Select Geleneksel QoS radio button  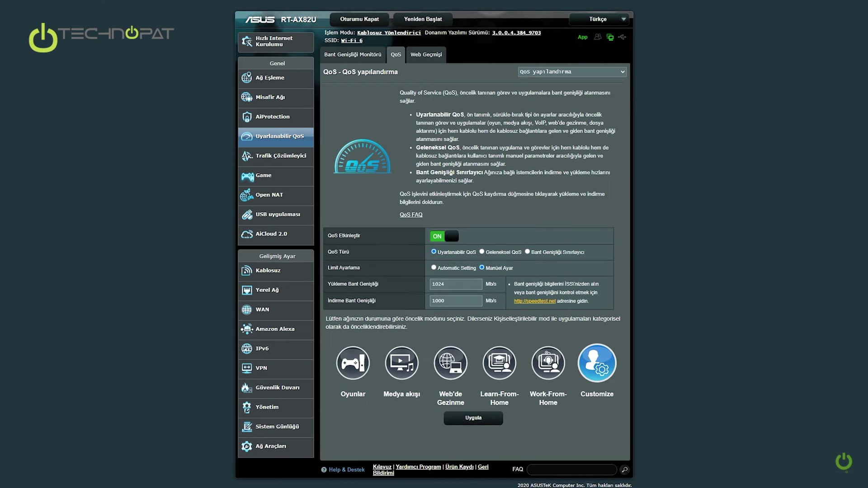coord(482,252)
